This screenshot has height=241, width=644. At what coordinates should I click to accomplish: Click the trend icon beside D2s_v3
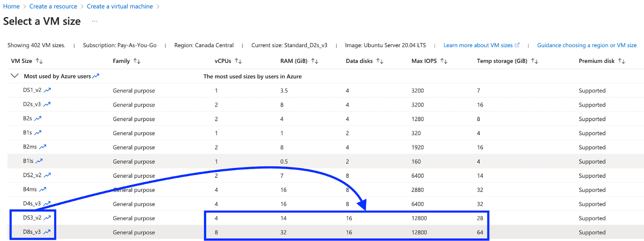(x=47, y=104)
